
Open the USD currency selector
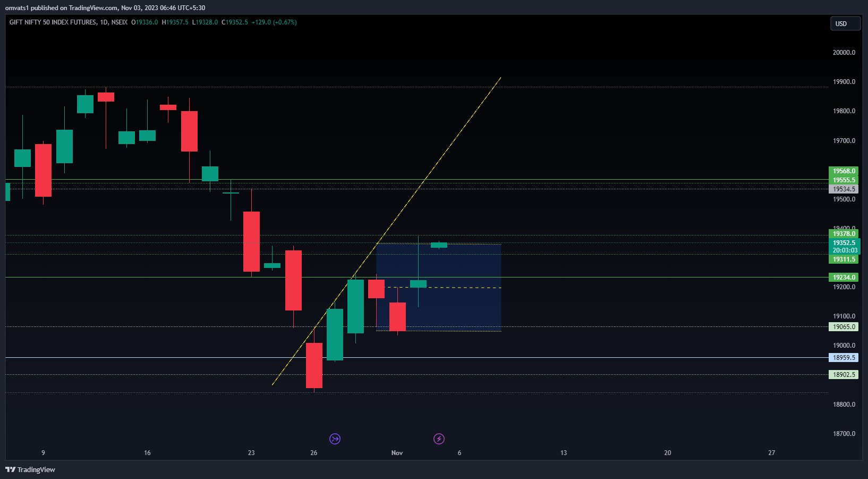[845, 23]
